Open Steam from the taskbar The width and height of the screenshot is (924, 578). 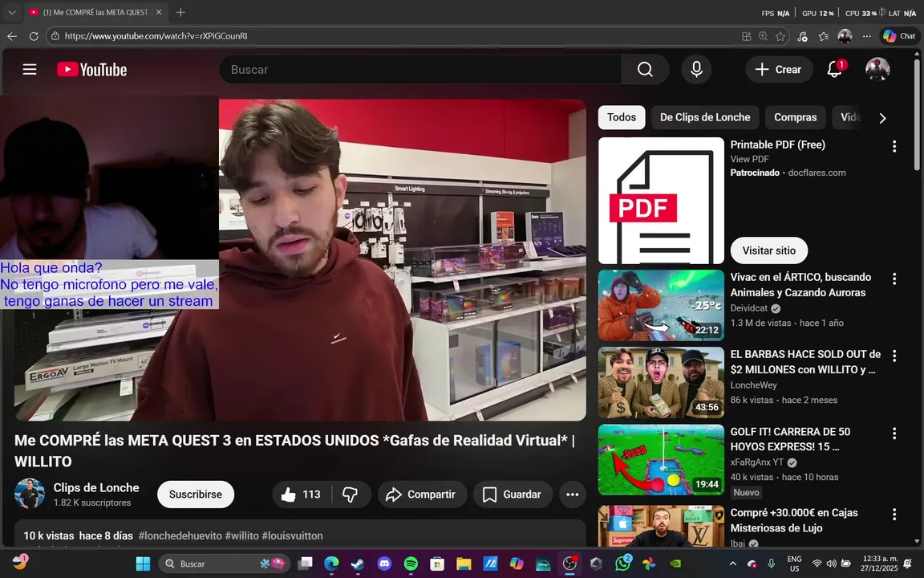click(x=358, y=564)
